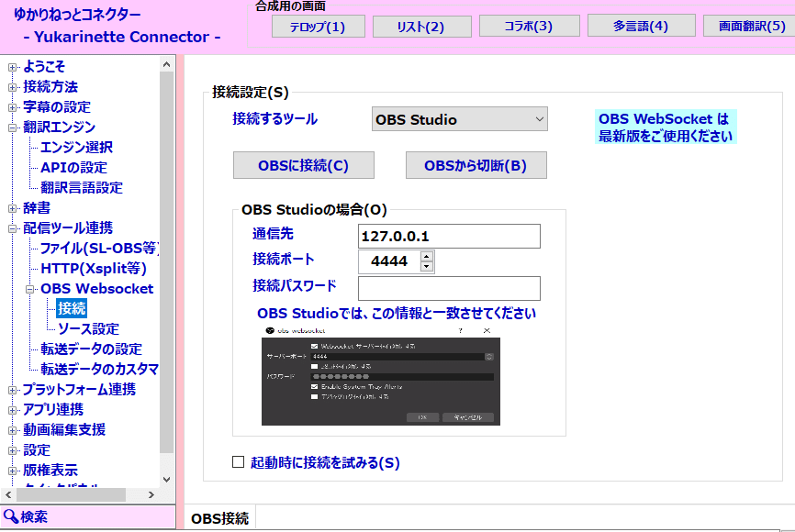Click the OBS WebSocket は最新版をご使用ください notice

(666, 127)
